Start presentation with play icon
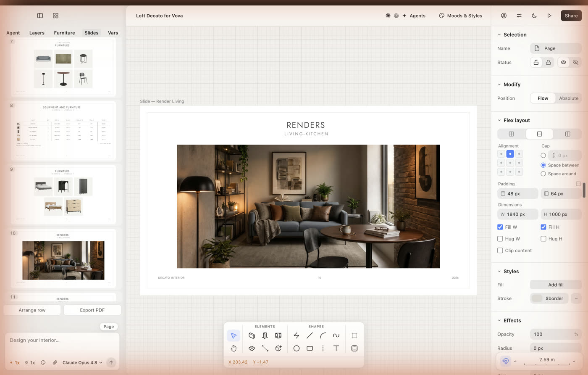Viewport: 588px width, 375px height. point(549,16)
